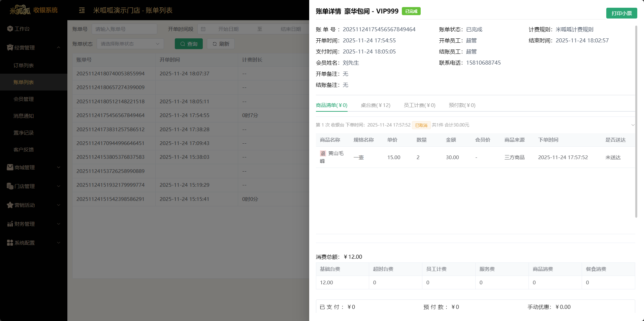
Task: Click the 门店管理 coins icon
Action: (10, 186)
